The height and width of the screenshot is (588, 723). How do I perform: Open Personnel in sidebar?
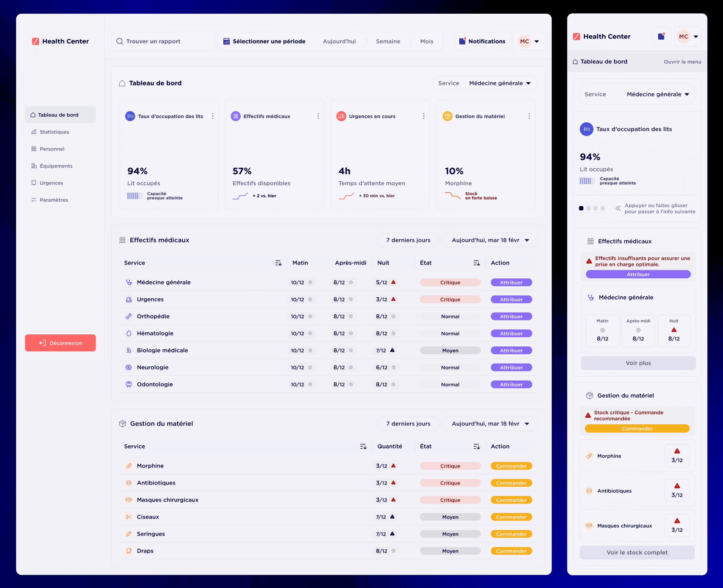48,149
